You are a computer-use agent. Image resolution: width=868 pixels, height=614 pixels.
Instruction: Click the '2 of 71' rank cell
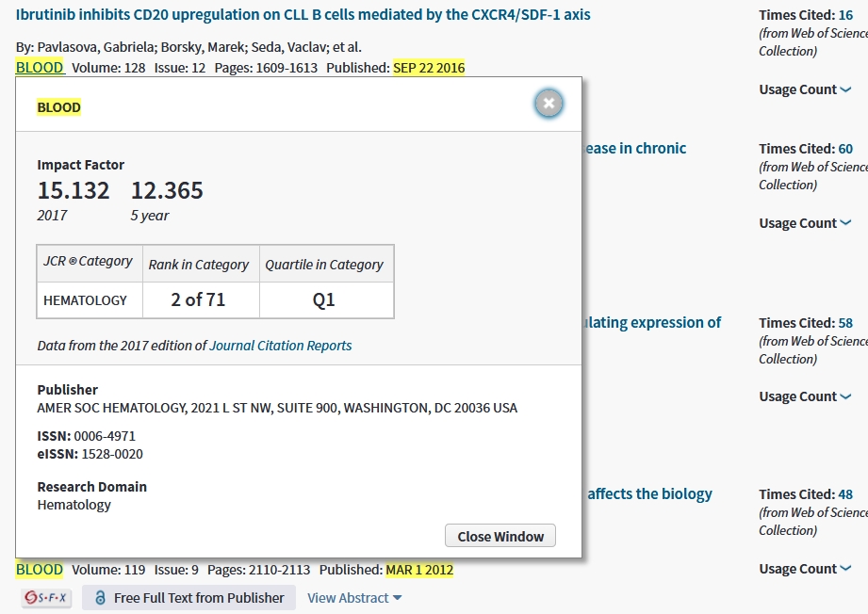[201, 300]
